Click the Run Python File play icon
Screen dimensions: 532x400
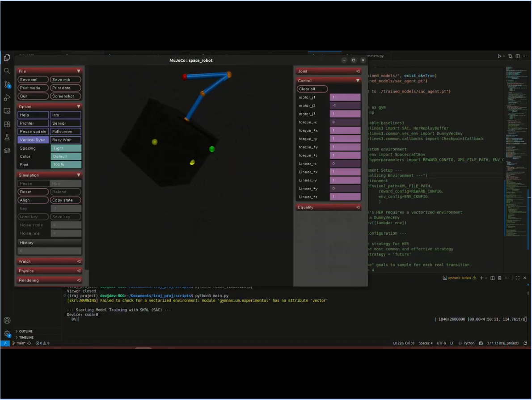499,56
